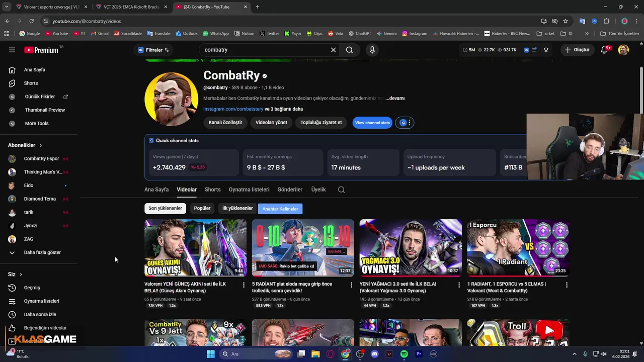Viewport: 644px width, 362px height.
Task: Expand Daha fazla göster subscriptions
Action: tap(42, 252)
